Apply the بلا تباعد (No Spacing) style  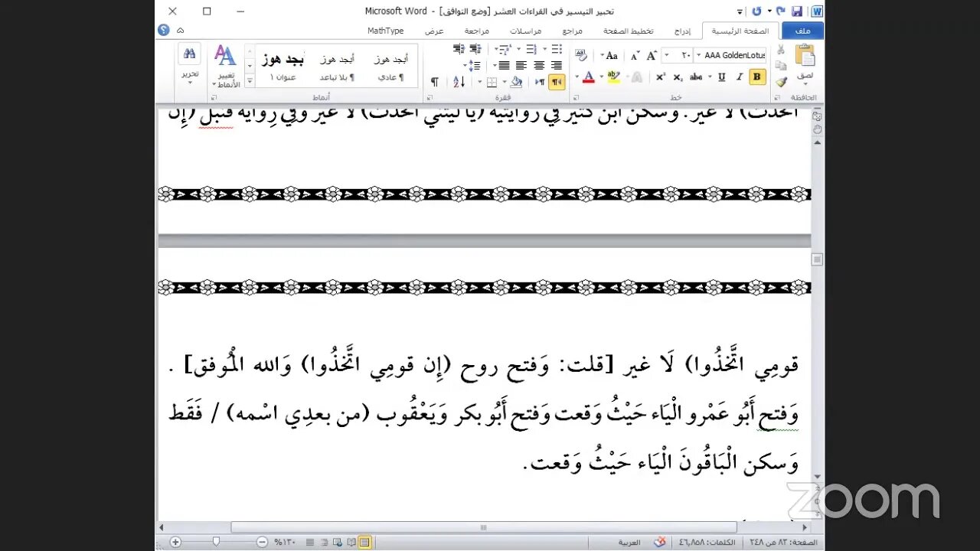click(337, 66)
